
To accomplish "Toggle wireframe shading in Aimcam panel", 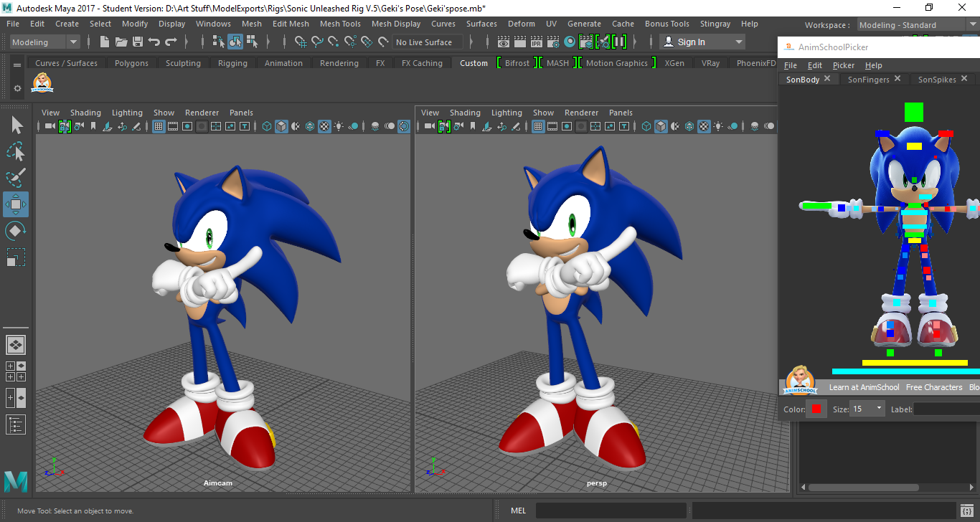I will click(x=267, y=126).
